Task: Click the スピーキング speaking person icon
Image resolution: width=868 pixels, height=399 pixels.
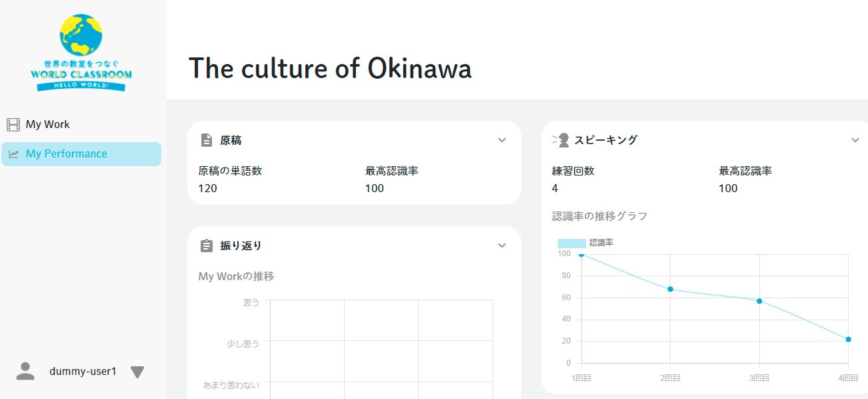Action: pos(561,140)
